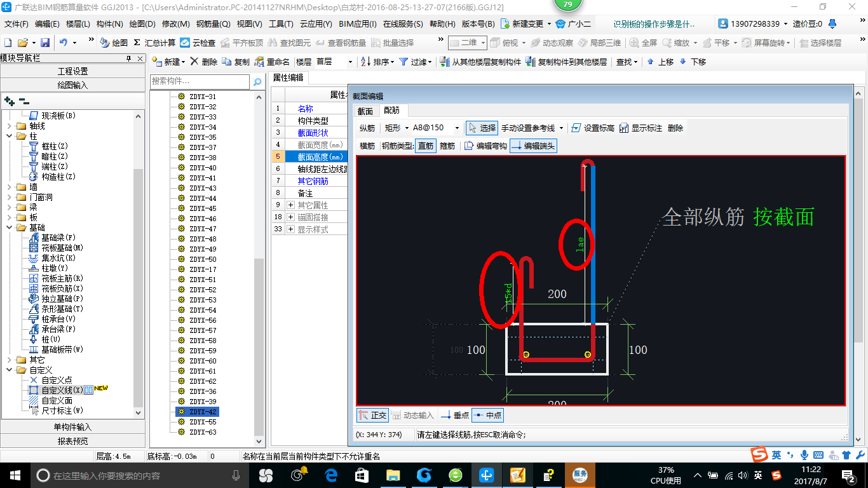The height and width of the screenshot is (488, 868).
Task: Select the 筏板基础(M) item in the tree
Action: click(x=63, y=248)
